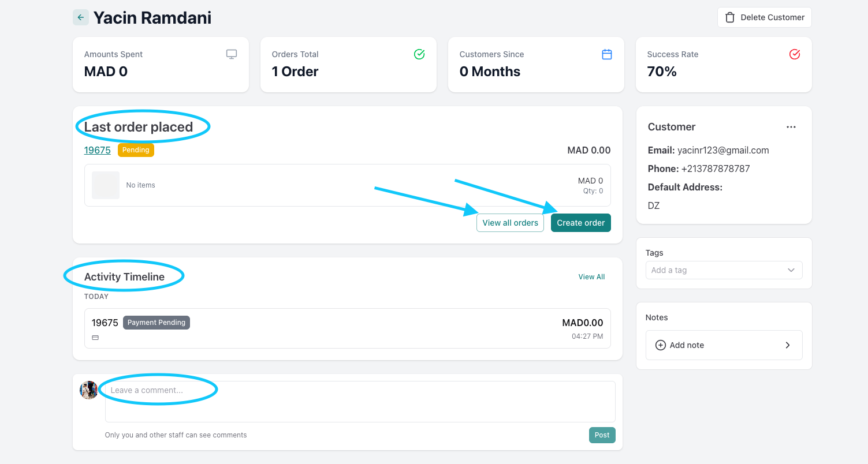Expand the Add note chevron arrow
Viewport: 868px width, 464px height.
[788, 345]
